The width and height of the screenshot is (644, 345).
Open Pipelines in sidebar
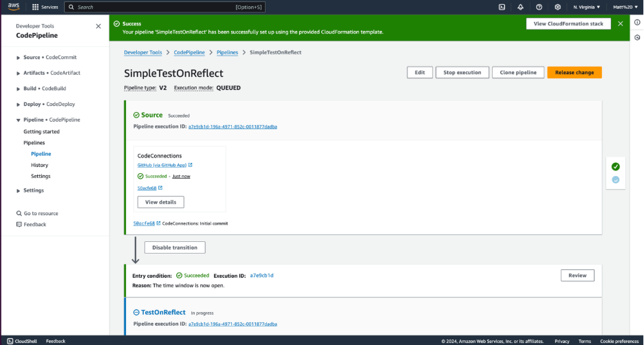pyautogui.click(x=34, y=143)
